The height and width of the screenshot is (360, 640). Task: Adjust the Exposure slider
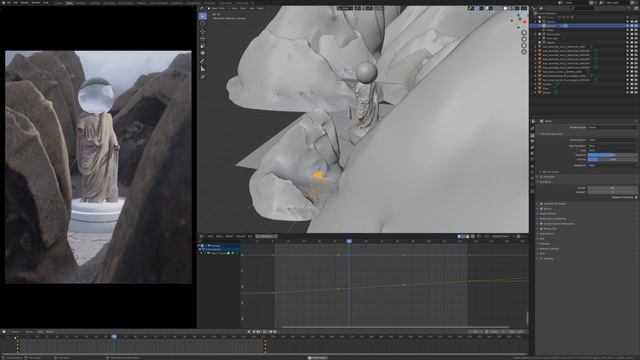[613, 155]
